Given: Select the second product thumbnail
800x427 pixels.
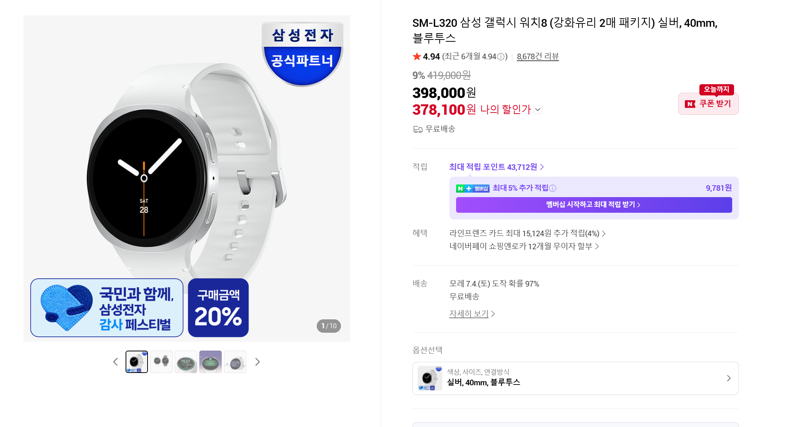Looking at the screenshot, I should point(161,362).
